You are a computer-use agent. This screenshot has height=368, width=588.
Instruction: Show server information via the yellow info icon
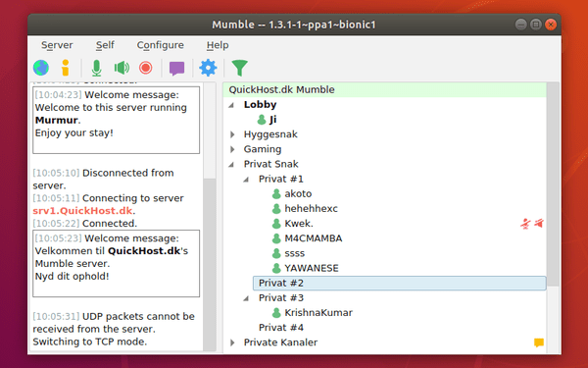coord(66,68)
